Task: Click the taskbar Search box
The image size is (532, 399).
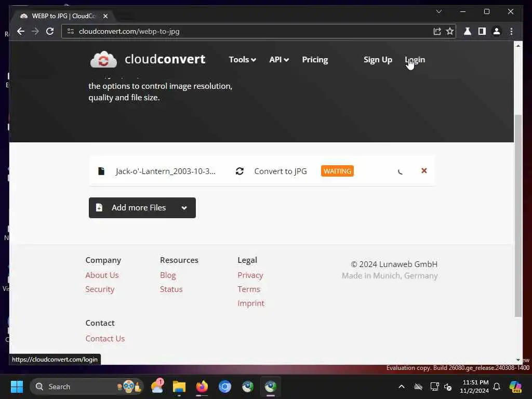Action: [87, 387]
